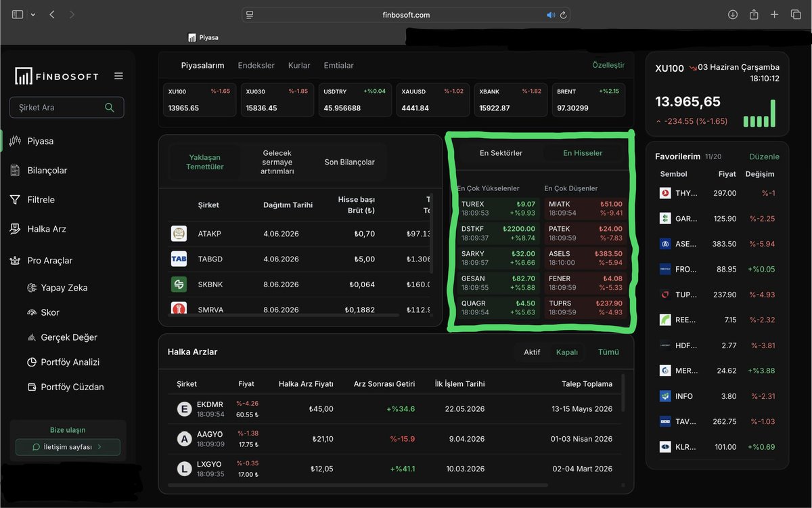Click Tümü in Halka Arzlar
The width and height of the screenshot is (812, 508).
[608, 352]
